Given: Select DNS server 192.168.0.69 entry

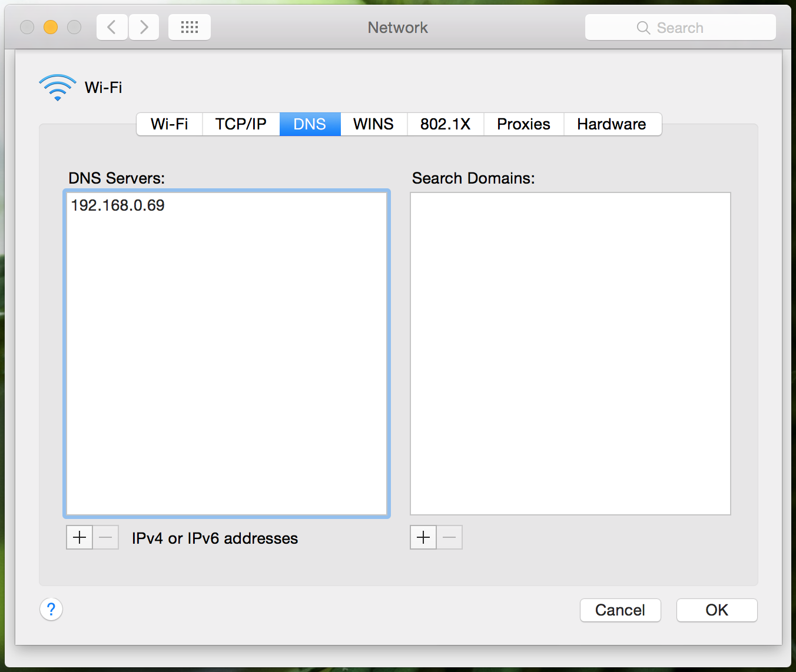Looking at the screenshot, I should (227, 205).
